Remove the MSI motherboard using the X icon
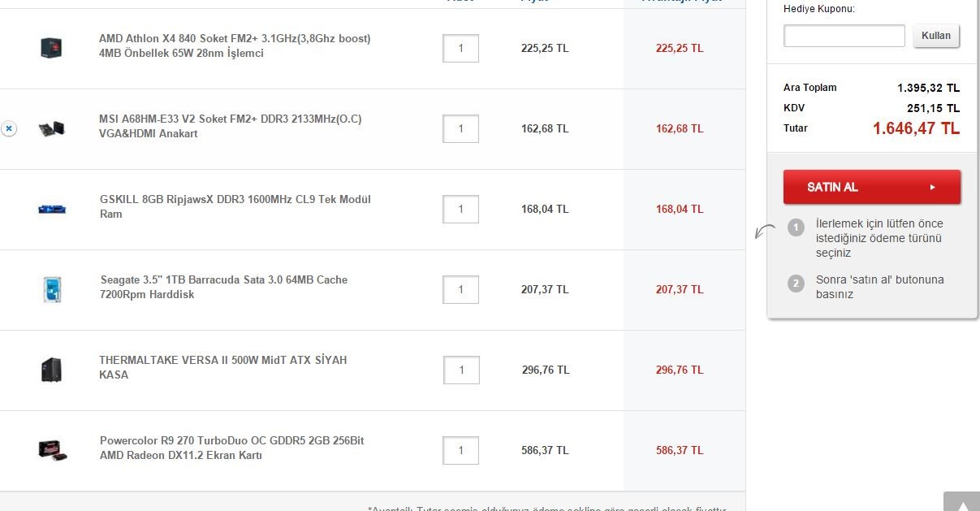Screen dimensions: 980x511 pos(8,128)
